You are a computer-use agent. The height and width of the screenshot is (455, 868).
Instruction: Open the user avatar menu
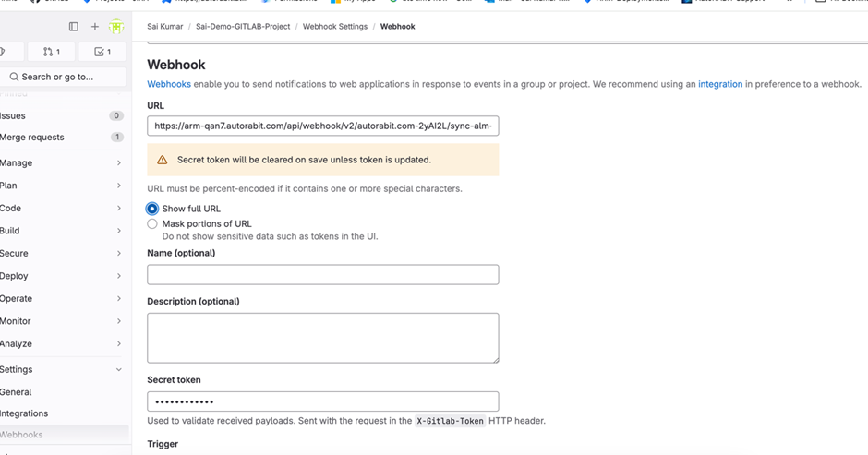coord(115,27)
